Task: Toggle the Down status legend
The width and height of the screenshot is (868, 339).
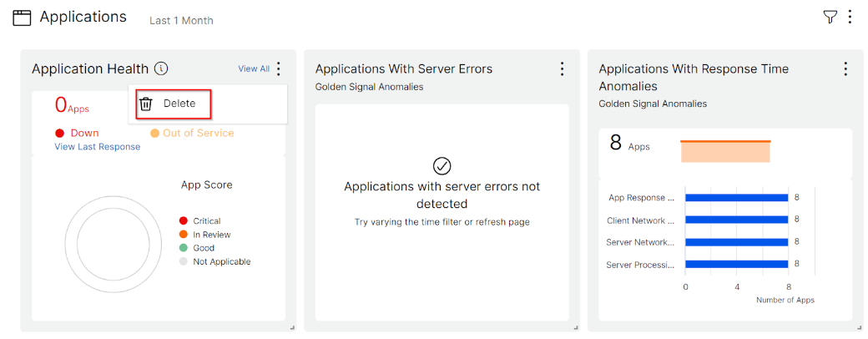Action: (77, 133)
